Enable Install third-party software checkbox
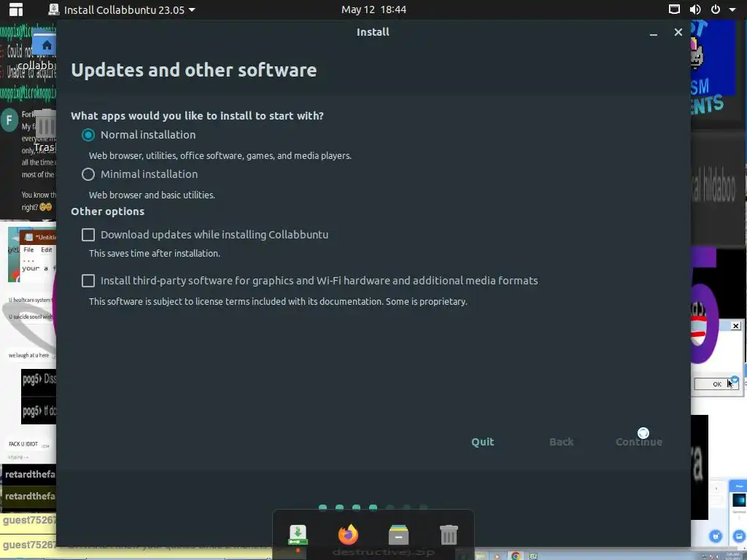747x560 pixels. pos(88,281)
